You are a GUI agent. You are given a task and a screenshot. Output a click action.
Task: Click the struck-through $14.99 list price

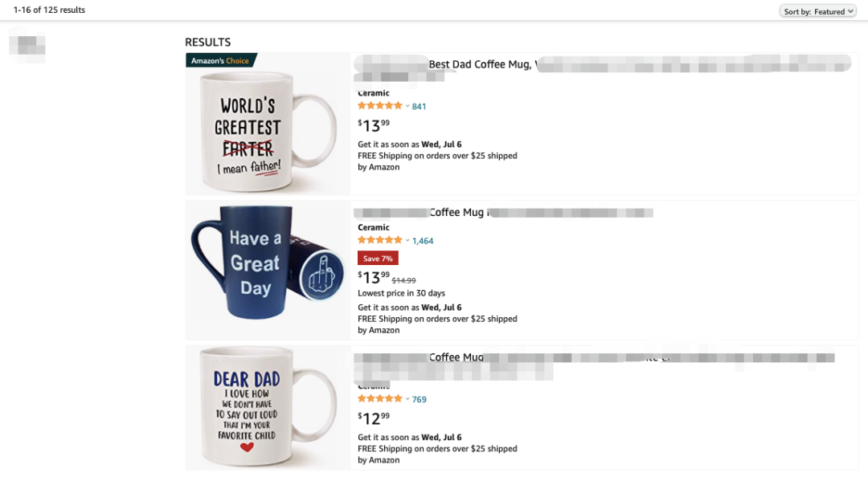point(403,280)
